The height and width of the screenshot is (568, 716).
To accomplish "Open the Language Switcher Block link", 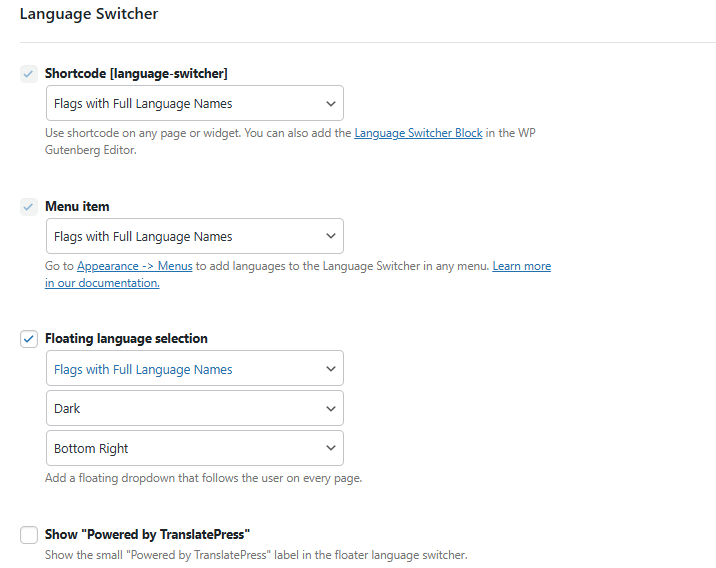I will tap(418, 133).
